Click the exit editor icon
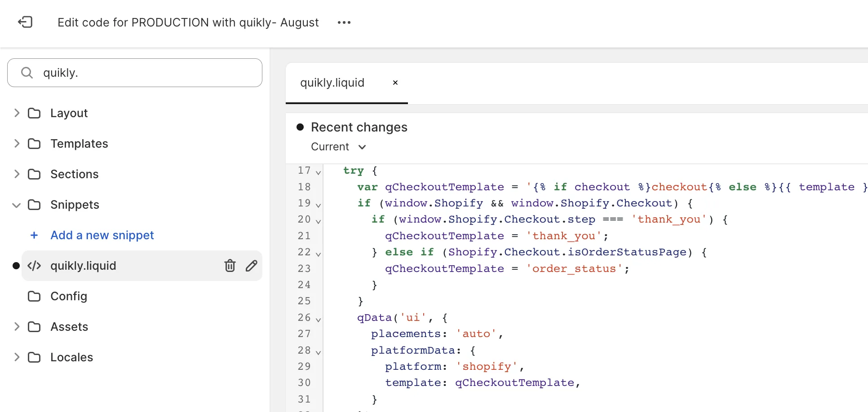868x412 pixels. (x=26, y=22)
